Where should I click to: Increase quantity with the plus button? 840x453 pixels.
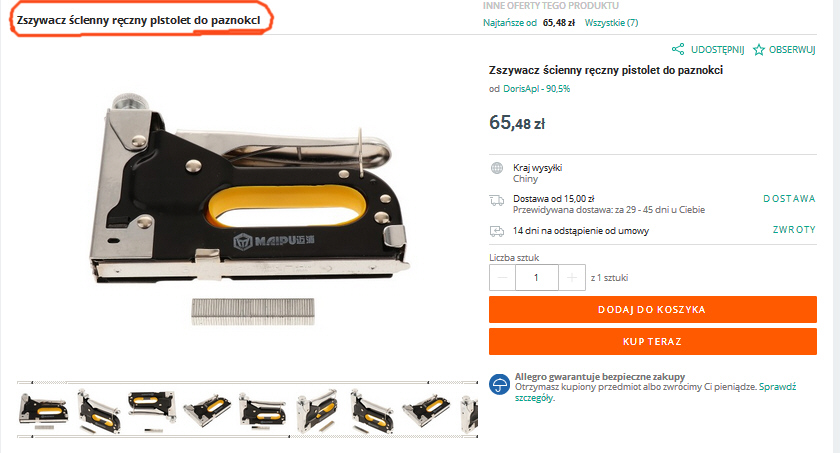(572, 277)
